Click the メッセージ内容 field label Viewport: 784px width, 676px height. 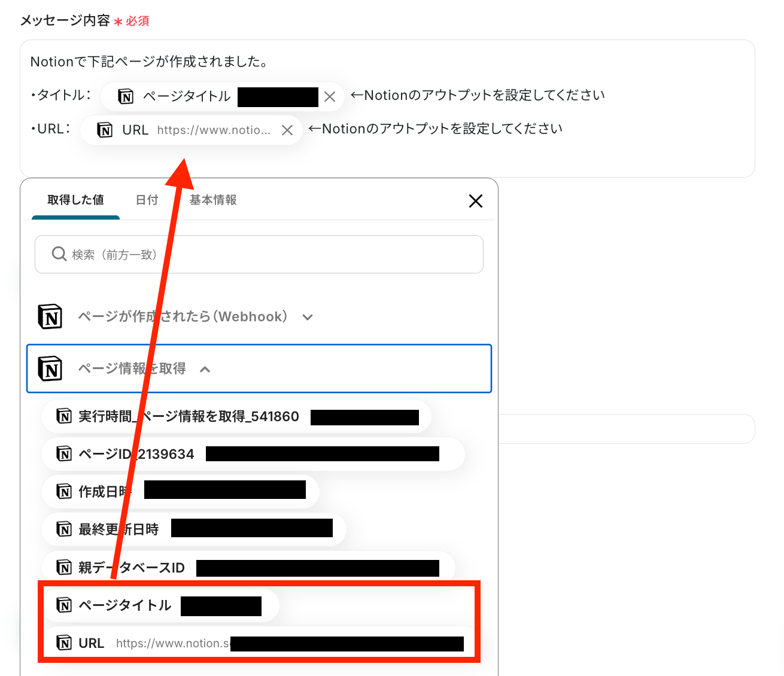point(65,20)
